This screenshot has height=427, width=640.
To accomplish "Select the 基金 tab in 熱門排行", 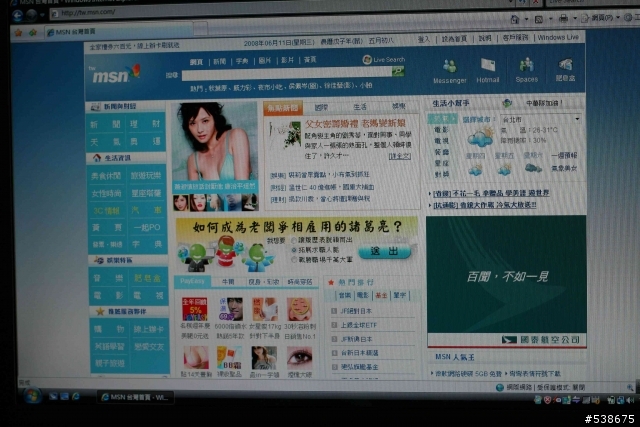I will (381, 295).
